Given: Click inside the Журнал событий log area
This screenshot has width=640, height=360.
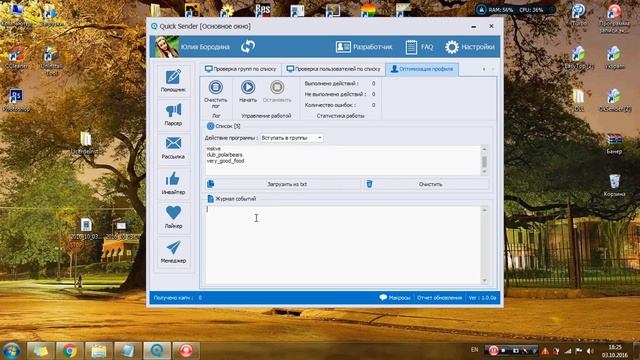Looking at the screenshot, I should click(x=343, y=245).
